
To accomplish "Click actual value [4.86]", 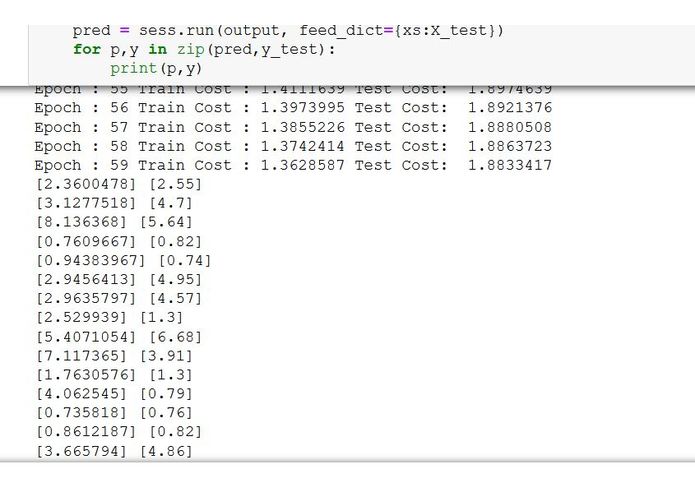I will (166, 451).
